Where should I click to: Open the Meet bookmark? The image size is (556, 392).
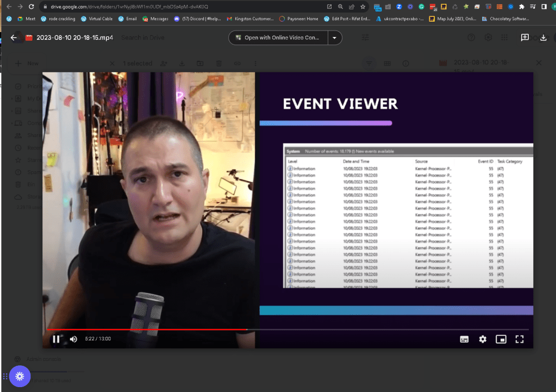(x=26, y=19)
